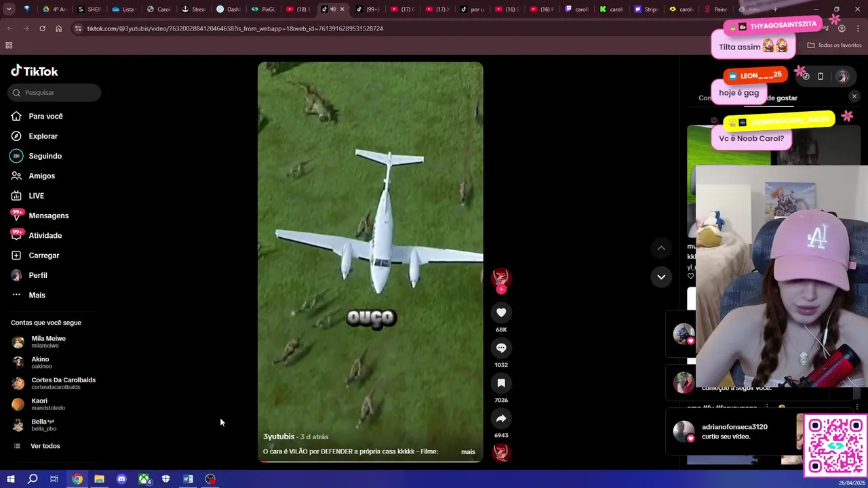868x488 pixels.
Task: Click the TikTok URL address bar
Action: pos(235,28)
